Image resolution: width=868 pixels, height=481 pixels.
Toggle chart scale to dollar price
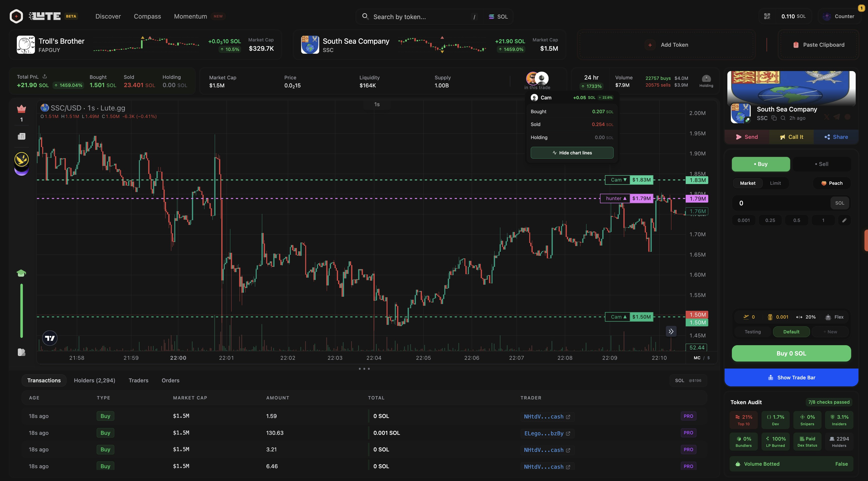tap(709, 358)
